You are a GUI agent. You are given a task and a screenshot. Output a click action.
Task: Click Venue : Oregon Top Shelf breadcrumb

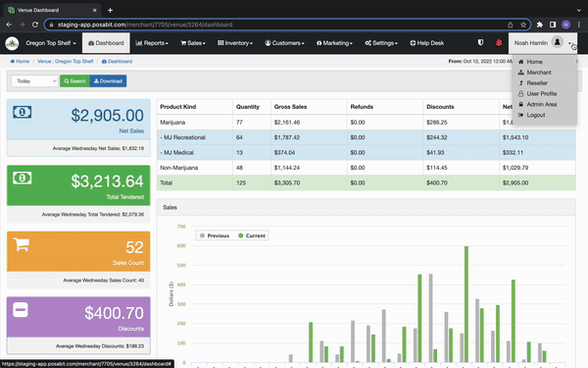(66, 61)
